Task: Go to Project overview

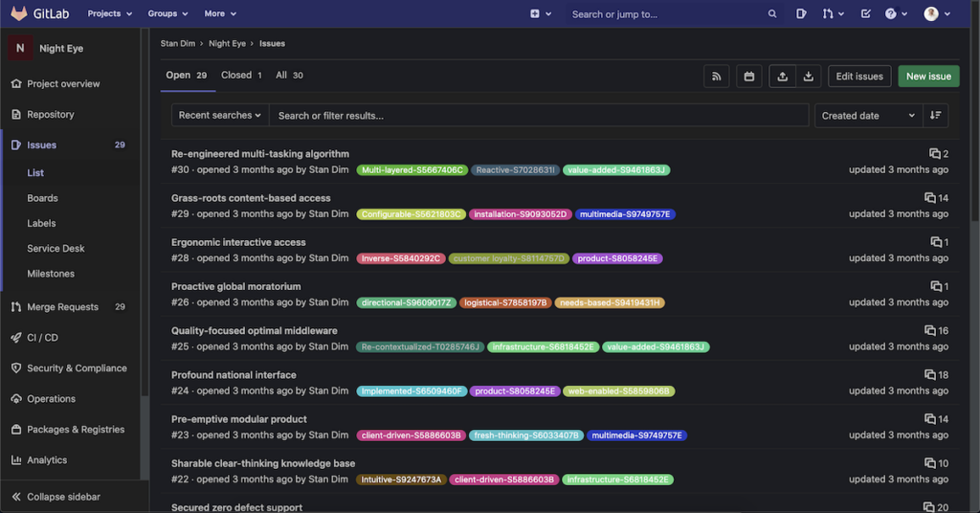Action: pyautogui.click(x=63, y=83)
